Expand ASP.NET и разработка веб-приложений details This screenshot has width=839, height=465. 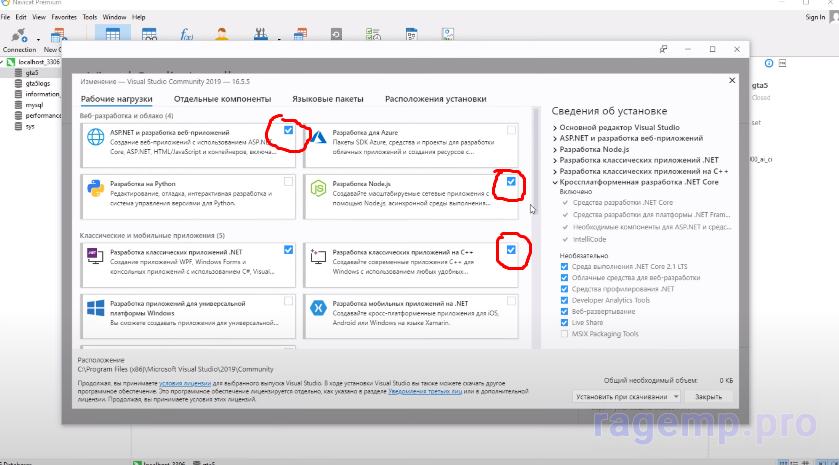[555, 139]
